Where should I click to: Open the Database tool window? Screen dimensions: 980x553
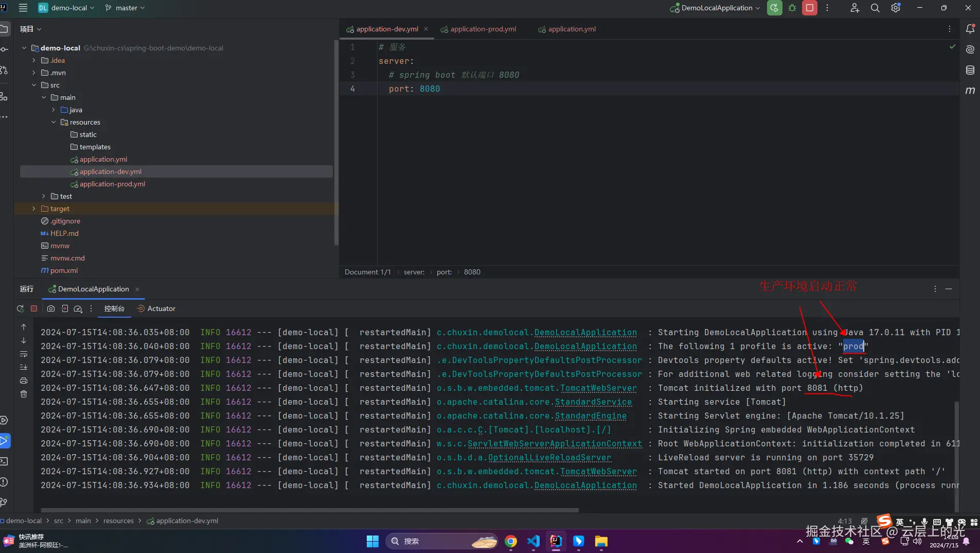(x=970, y=70)
